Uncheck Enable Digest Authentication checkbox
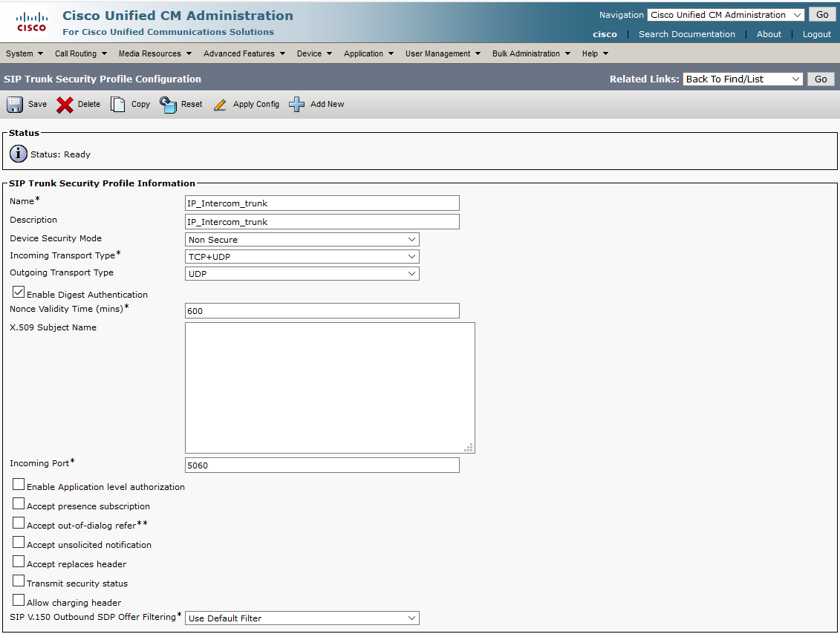840x634 pixels. 19,293
